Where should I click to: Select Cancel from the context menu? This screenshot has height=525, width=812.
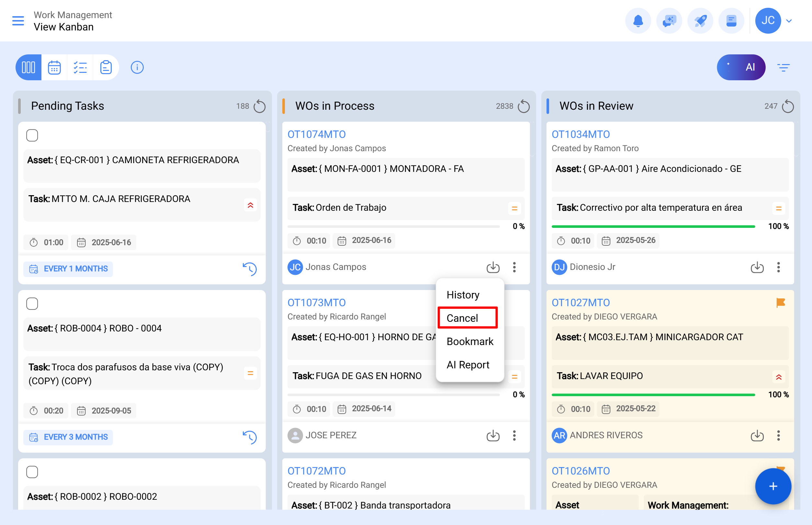462,318
